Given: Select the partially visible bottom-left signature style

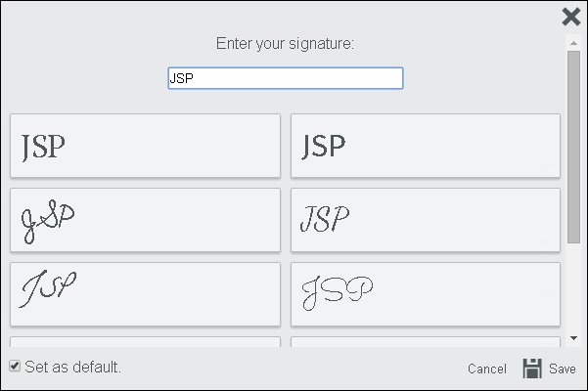Looking at the screenshot, I should coord(145,342).
